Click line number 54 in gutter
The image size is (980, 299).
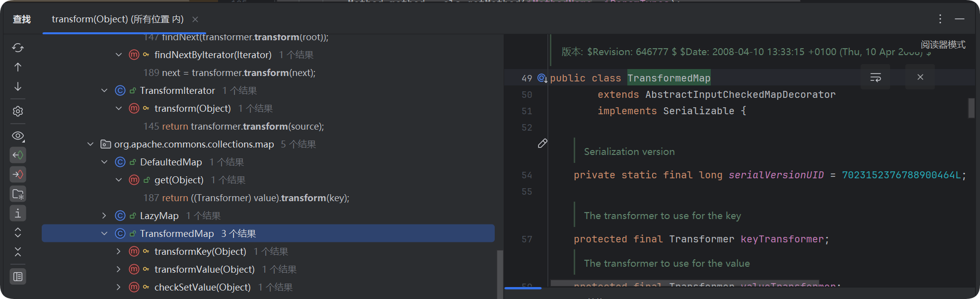click(527, 175)
